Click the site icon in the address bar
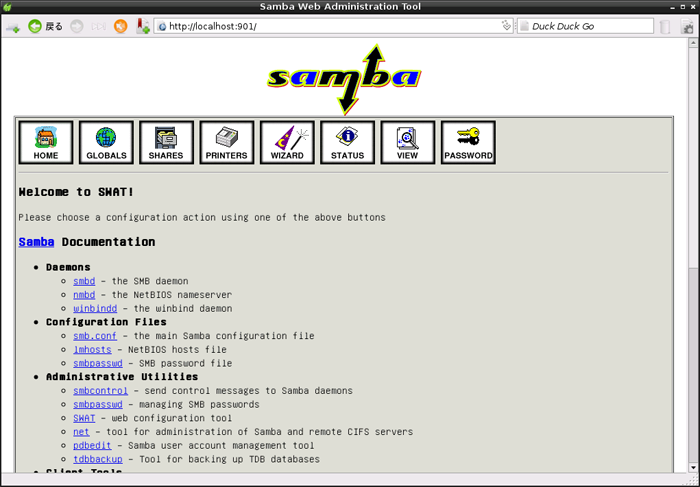 [x=162, y=26]
